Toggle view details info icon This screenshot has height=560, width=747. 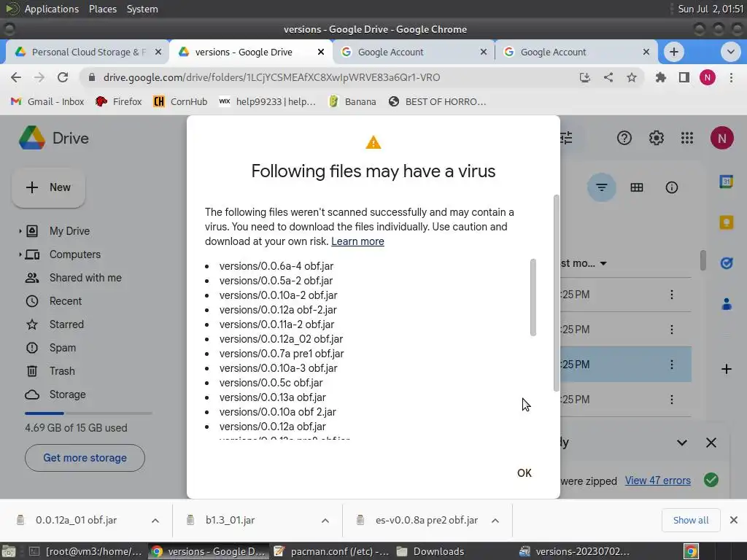pyautogui.click(x=671, y=187)
